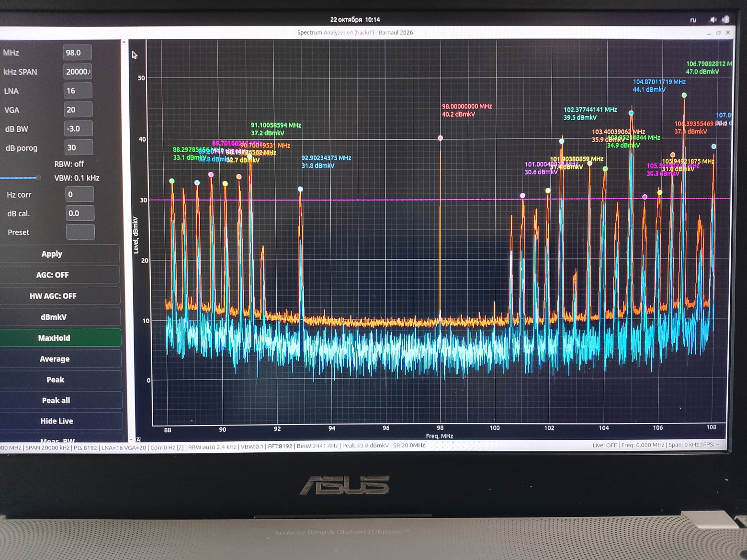This screenshot has width=747, height=560.
Task: Open the volume indicator in the top bar
Action: 713,20
